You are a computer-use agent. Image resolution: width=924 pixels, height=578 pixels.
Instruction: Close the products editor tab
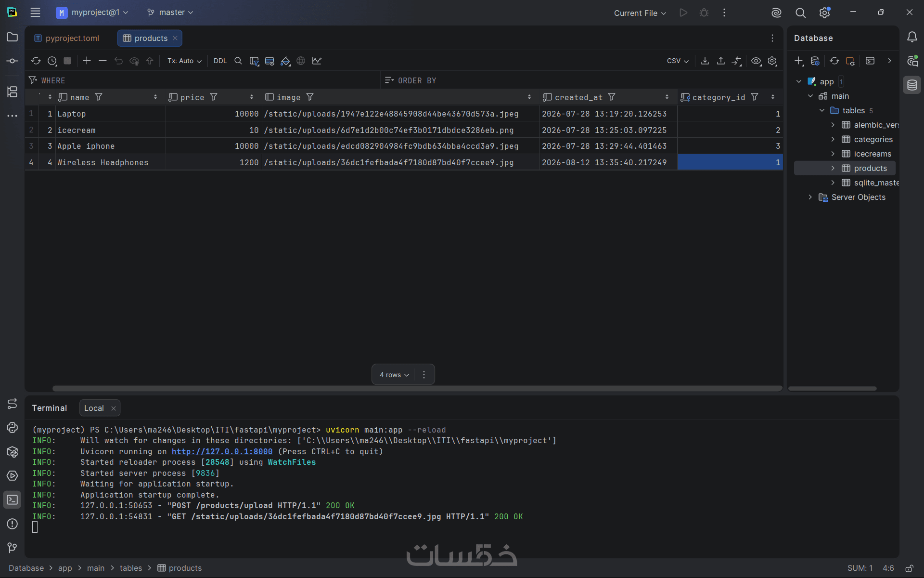(x=175, y=38)
